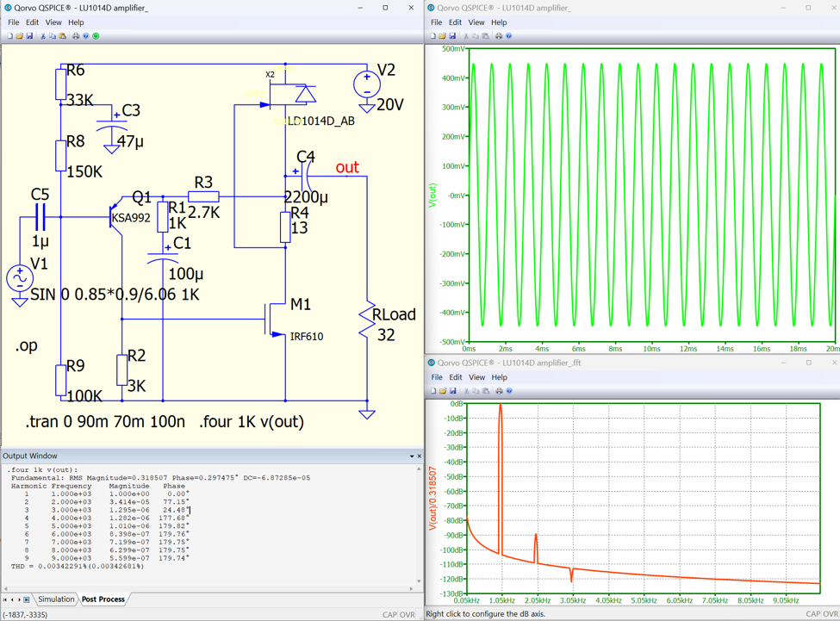Click Save icon in waveform window toolbar

[452, 36]
